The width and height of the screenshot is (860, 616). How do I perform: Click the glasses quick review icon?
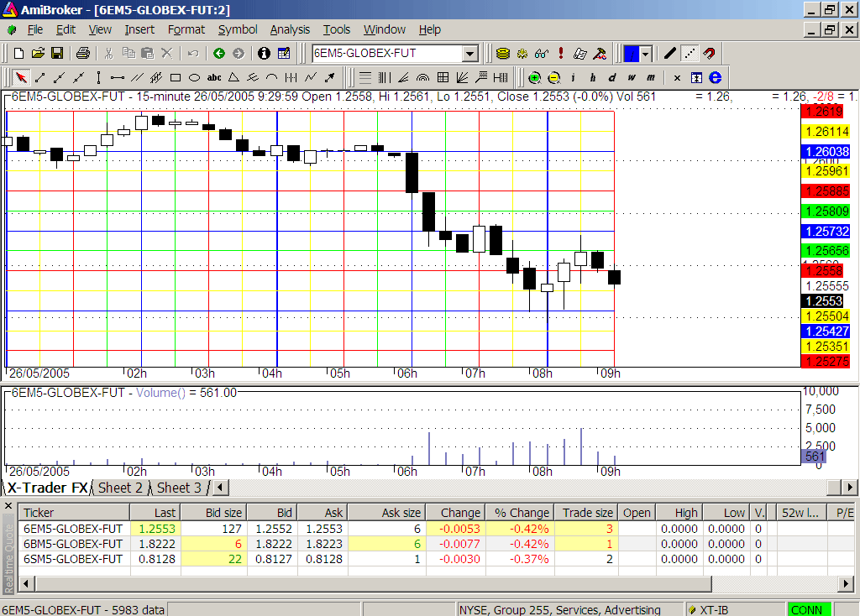click(x=542, y=53)
